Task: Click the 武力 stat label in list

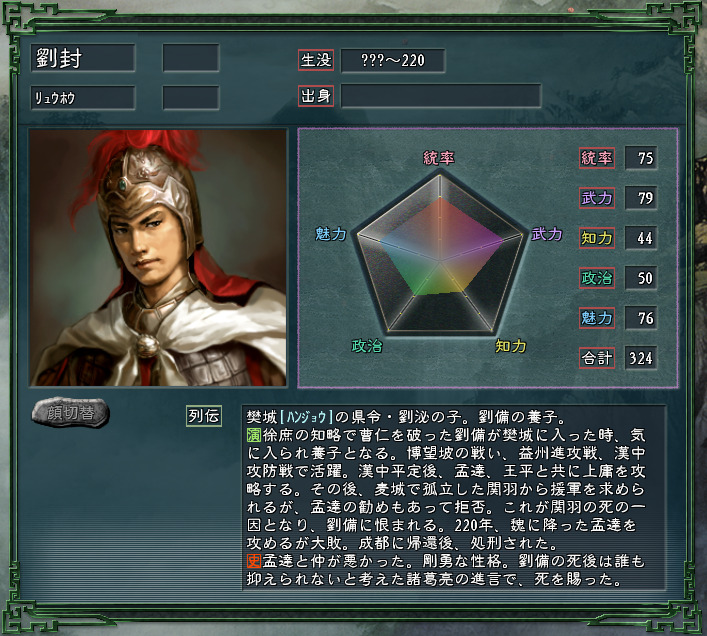Action: [x=597, y=198]
